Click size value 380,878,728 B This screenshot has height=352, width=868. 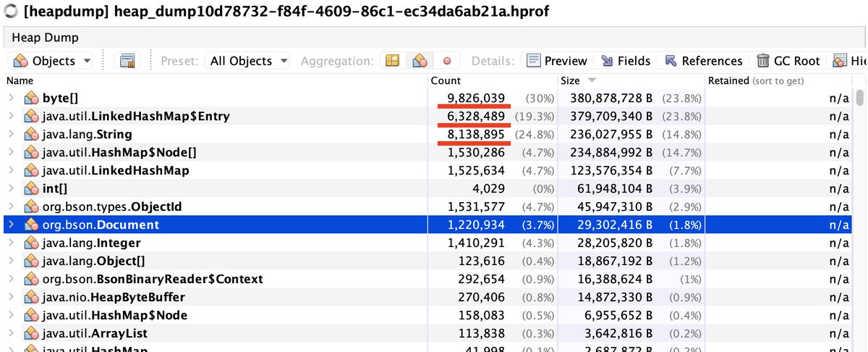click(613, 98)
